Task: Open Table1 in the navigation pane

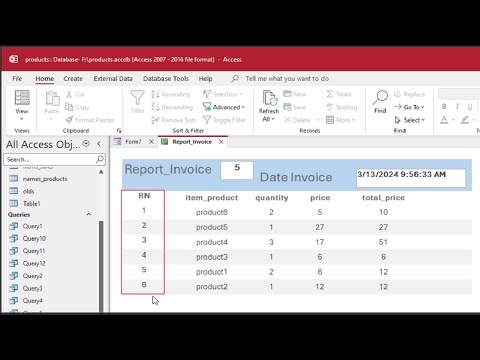Action: tap(31, 204)
